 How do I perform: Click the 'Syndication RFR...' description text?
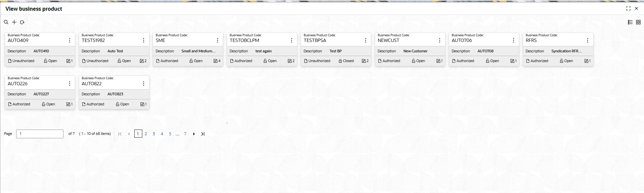click(566, 51)
